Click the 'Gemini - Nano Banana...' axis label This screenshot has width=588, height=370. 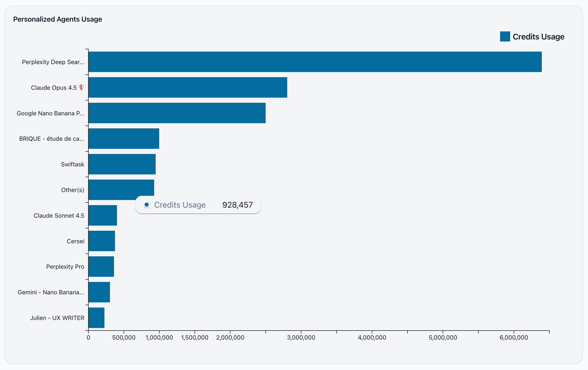point(51,292)
